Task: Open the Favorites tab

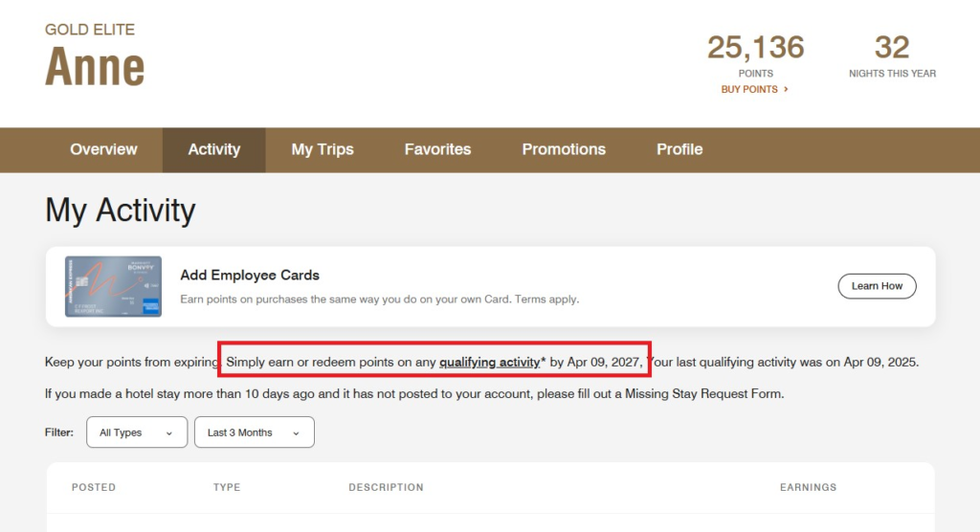Action: click(x=437, y=149)
